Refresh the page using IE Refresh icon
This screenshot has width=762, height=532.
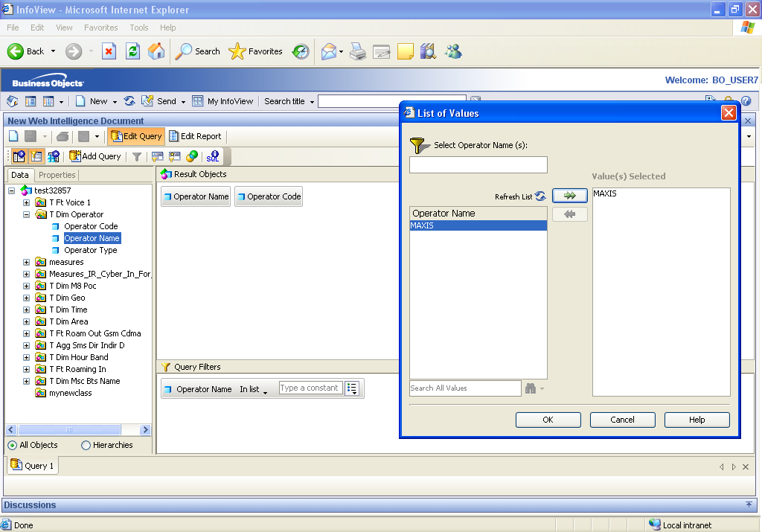pos(132,51)
